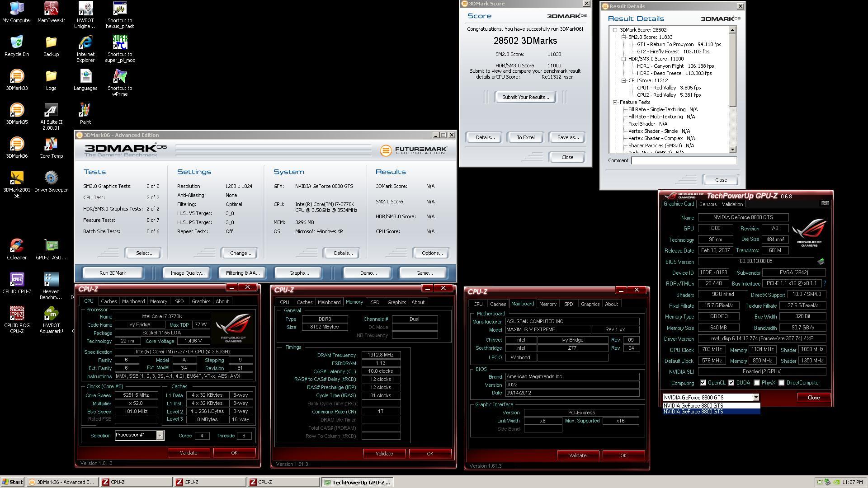Click Validate in the leftmost CPU-Z window
The height and width of the screenshot is (488, 868).
(x=189, y=453)
